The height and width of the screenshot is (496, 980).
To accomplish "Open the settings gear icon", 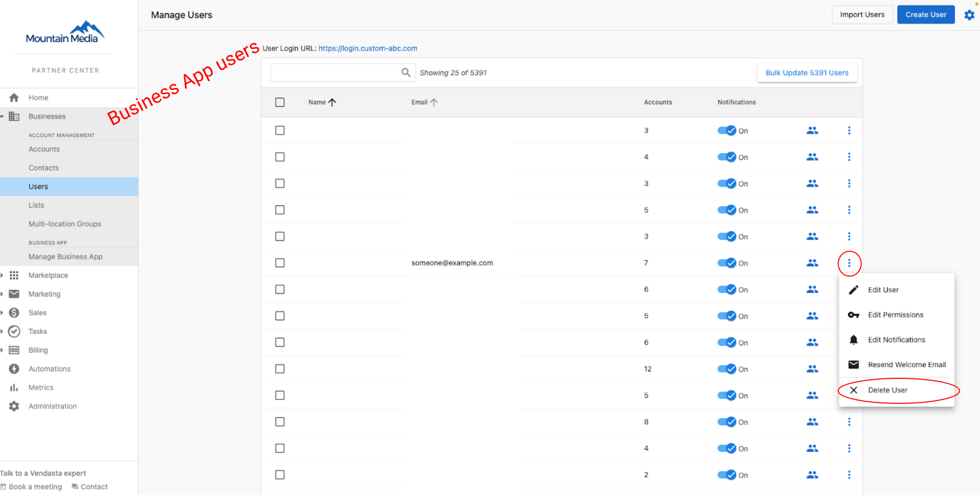I will 969,15.
